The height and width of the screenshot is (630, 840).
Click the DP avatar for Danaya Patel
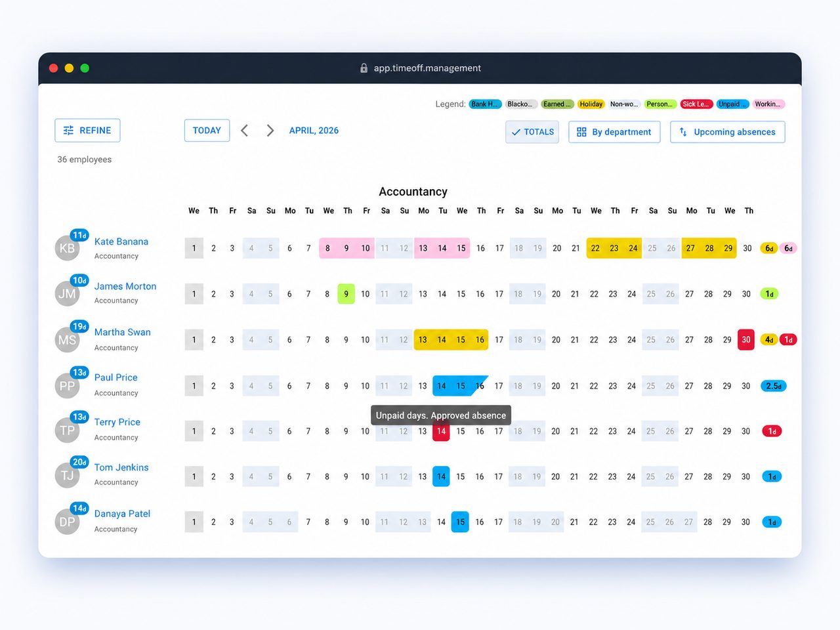pos(67,522)
